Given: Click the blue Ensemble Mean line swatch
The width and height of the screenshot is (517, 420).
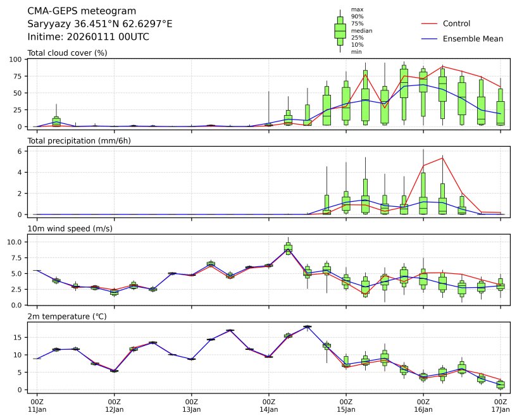Looking at the screenshot, I should 429,39.
